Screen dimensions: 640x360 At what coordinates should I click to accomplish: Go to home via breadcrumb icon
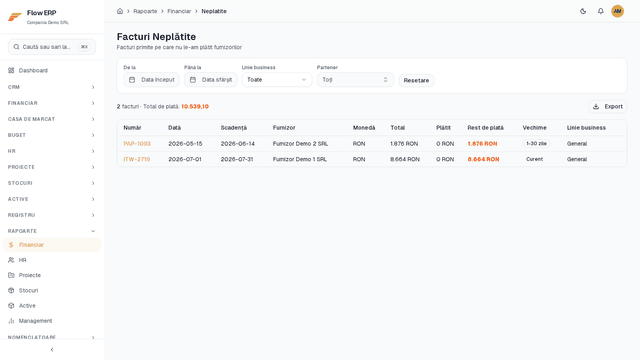pos(120,11)
